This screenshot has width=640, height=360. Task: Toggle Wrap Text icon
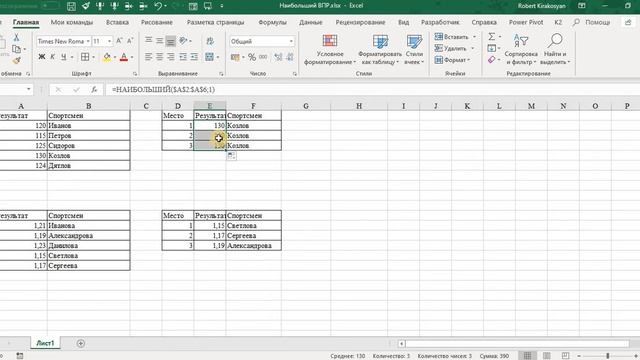(210, 41)
